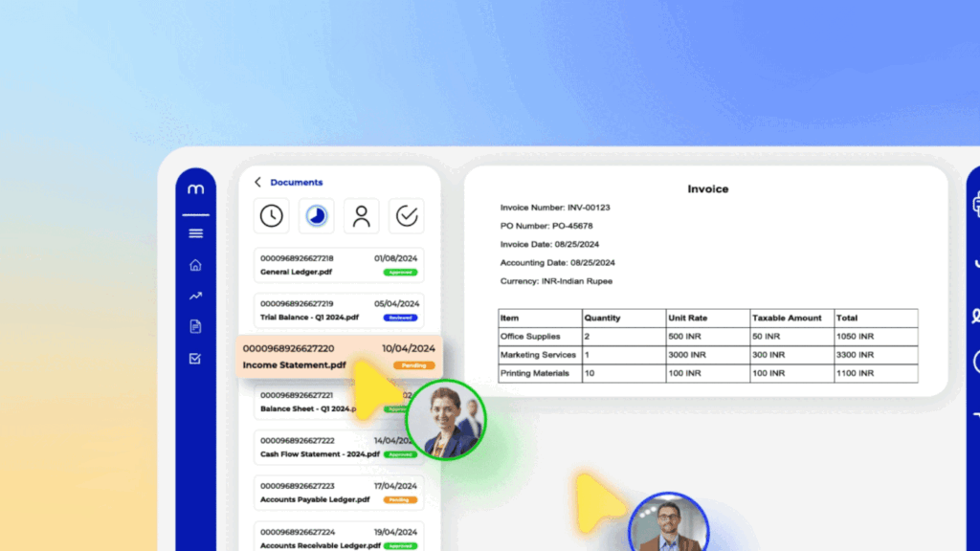Click the Reviewed badge on Trial Balance
Image resolution: width=980 pixels, height=551 pixels.
click(400, 318)
